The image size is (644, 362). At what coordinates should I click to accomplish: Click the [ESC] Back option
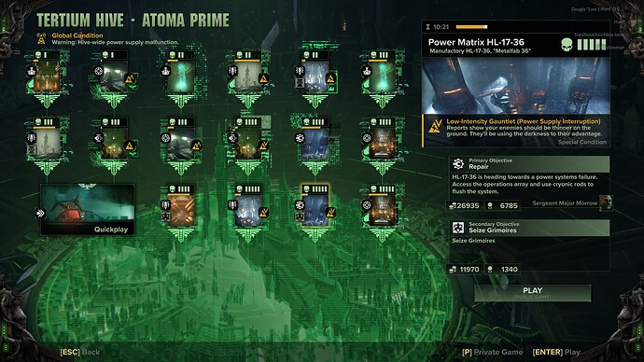click(80, 352)
